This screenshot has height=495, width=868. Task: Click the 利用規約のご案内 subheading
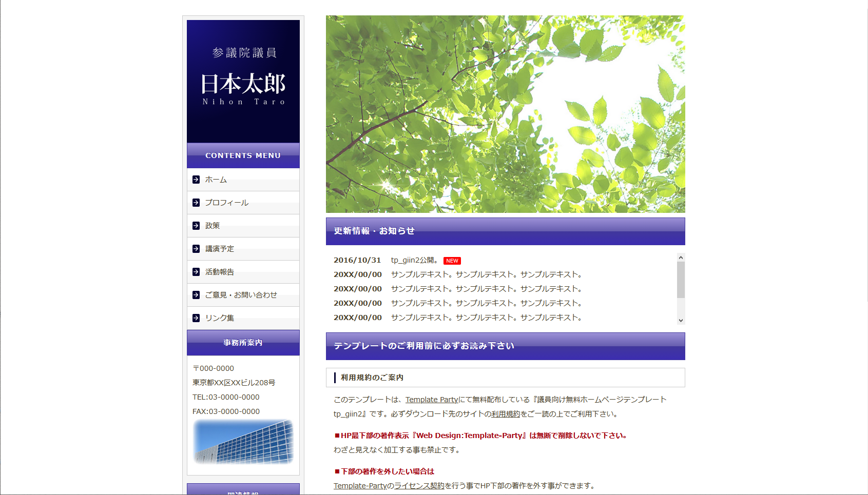(506, 378)
